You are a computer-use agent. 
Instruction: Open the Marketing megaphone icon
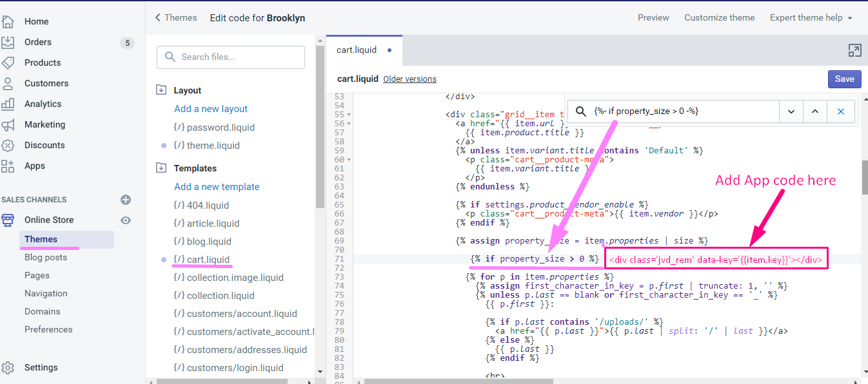pos(8,124)
